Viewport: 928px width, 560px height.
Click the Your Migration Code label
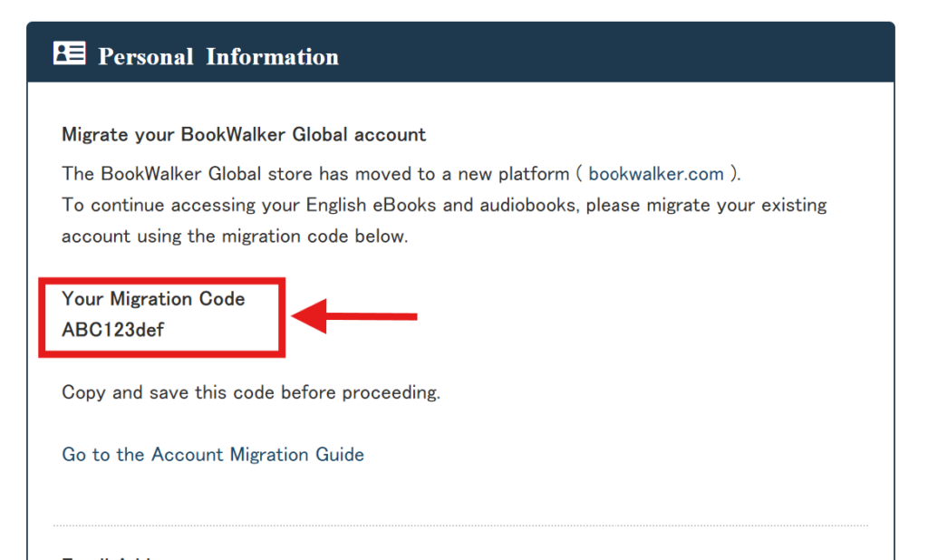point(153,299)
